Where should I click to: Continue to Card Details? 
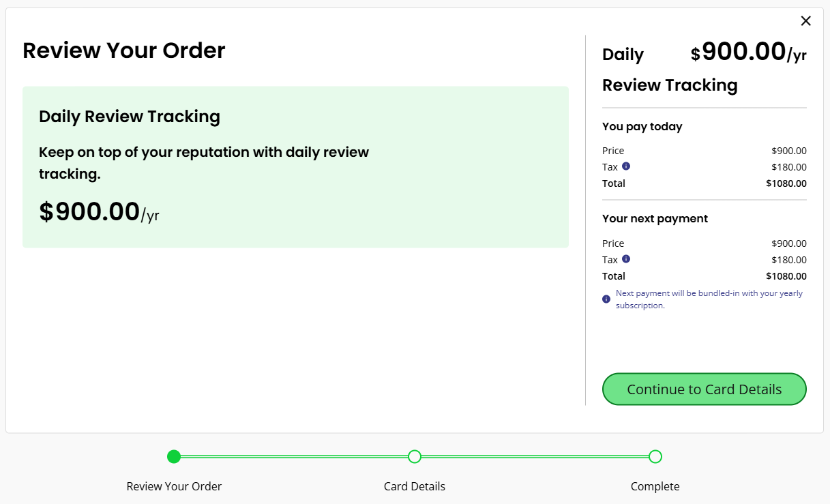coord(704,389)
